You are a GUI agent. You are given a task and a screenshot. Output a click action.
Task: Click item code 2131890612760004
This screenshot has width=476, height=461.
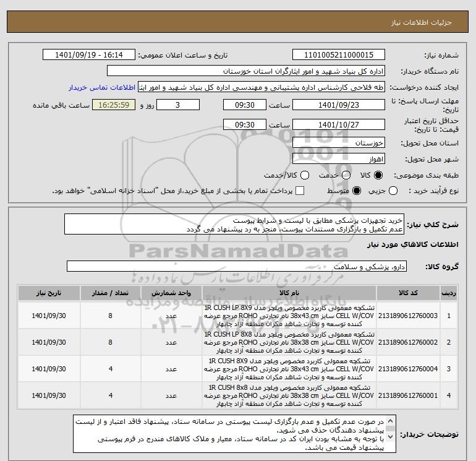[408, 369]
